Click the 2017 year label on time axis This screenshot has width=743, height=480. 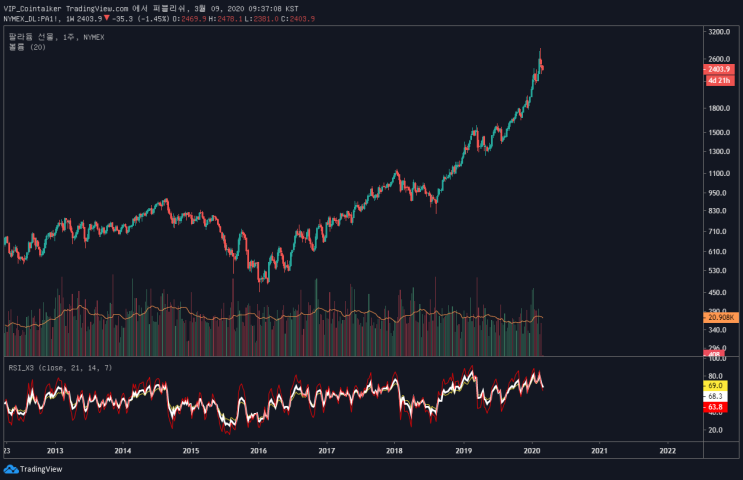pos(326,451)
